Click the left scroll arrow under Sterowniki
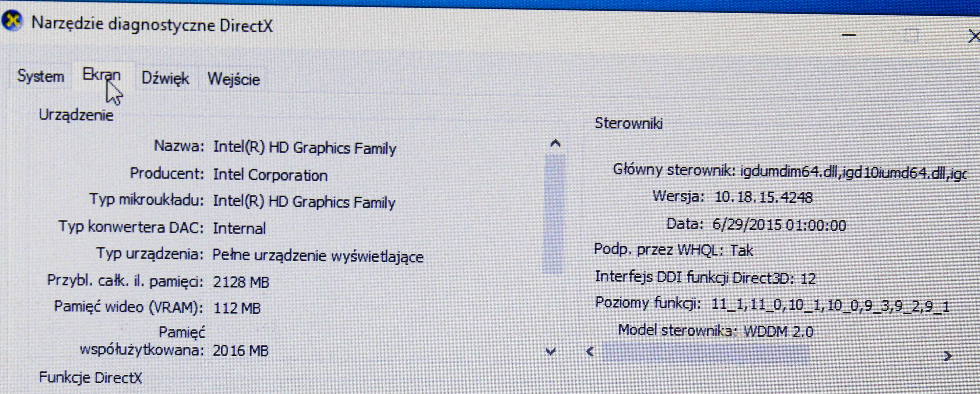 [590, 352]
